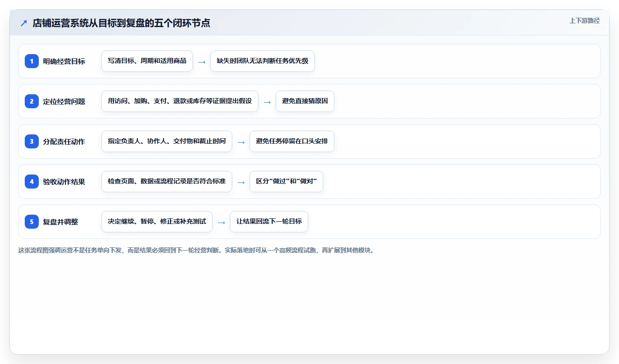Click the 避免直接猜原因 chip
The width and height of the screenshot is (619, 364).
coord(305,101)
